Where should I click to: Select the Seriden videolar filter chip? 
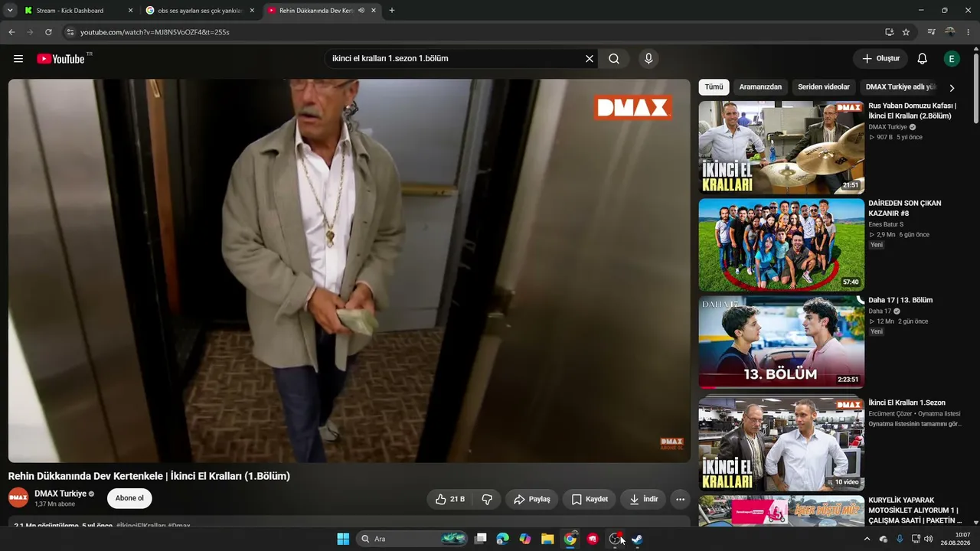(824, 87)
